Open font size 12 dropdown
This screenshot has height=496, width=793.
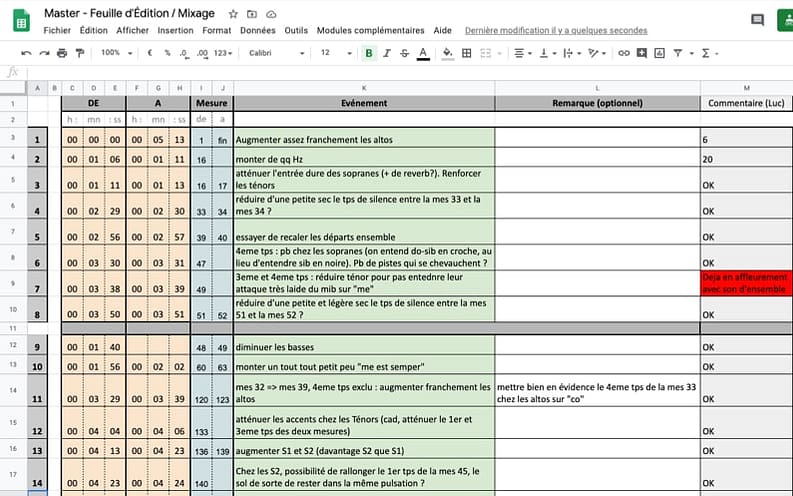click(335, 53)
